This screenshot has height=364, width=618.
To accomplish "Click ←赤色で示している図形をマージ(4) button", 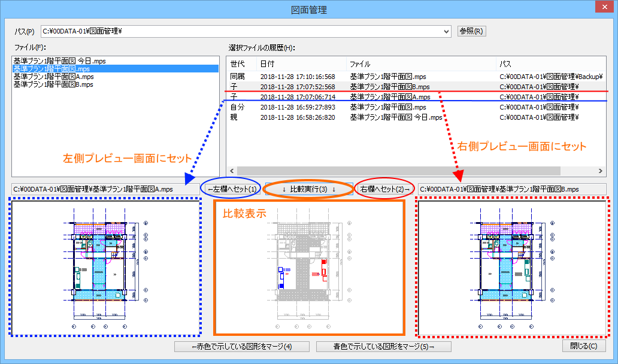I will pyautogui.click(x=242, y=347).
